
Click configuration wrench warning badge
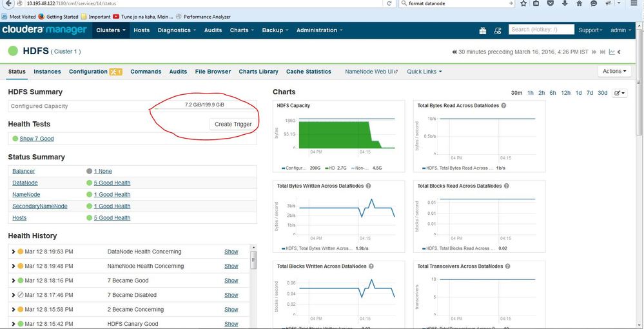pos(115,72)
